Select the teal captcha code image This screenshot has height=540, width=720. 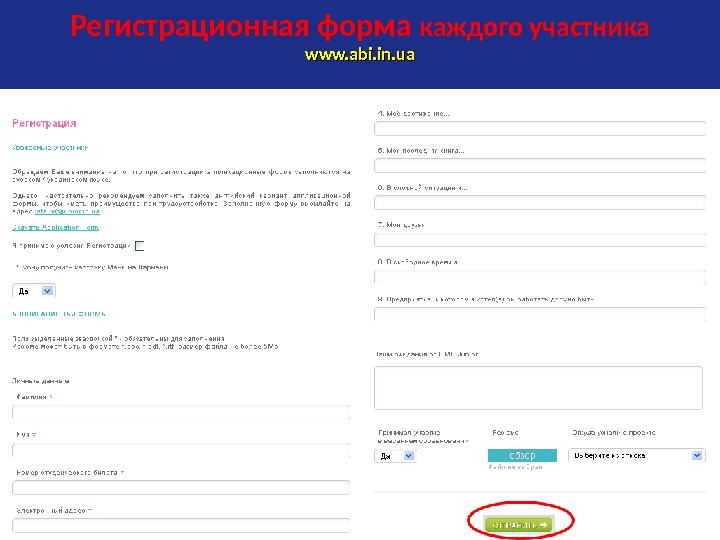[522, 455]
